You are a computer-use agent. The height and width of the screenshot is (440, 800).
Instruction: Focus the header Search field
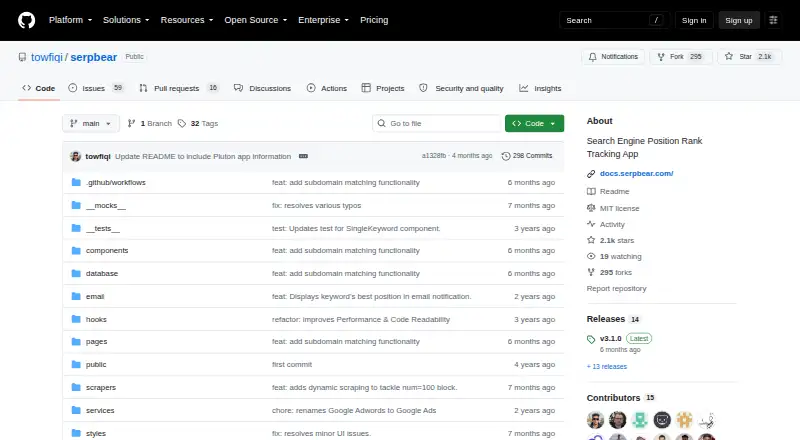[614, 20]
